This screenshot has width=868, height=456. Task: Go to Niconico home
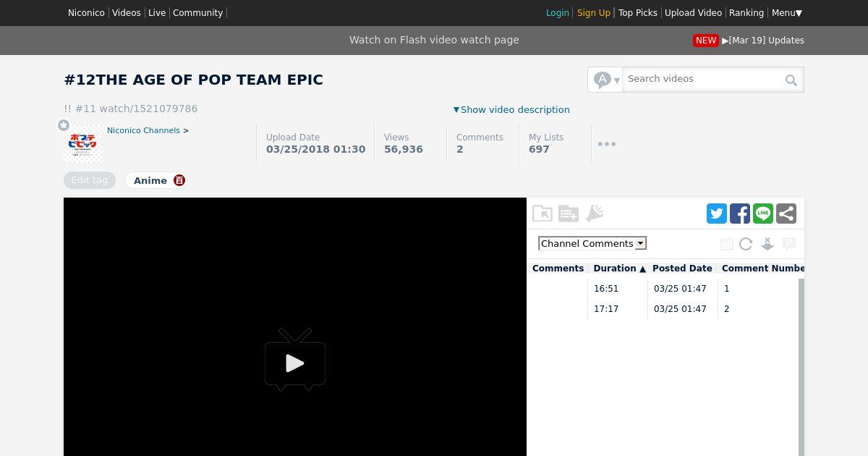pyautogui.click(x=86, y=13)
